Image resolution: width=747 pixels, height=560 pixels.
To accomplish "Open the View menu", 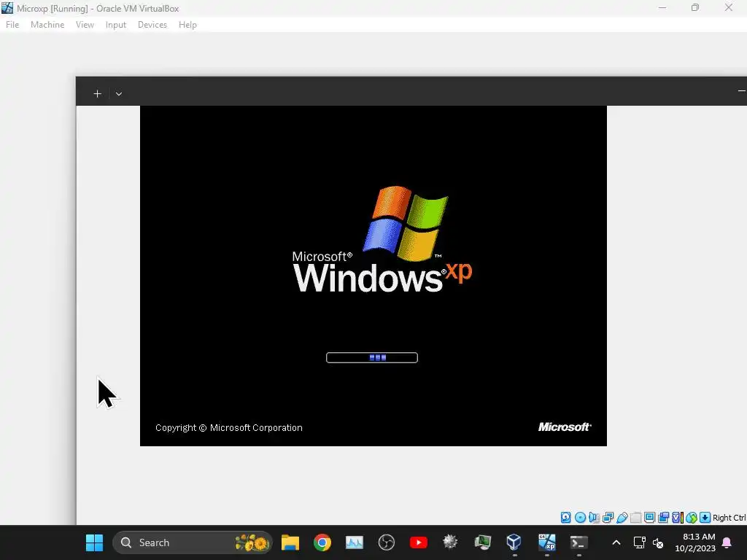I will 85,25.
